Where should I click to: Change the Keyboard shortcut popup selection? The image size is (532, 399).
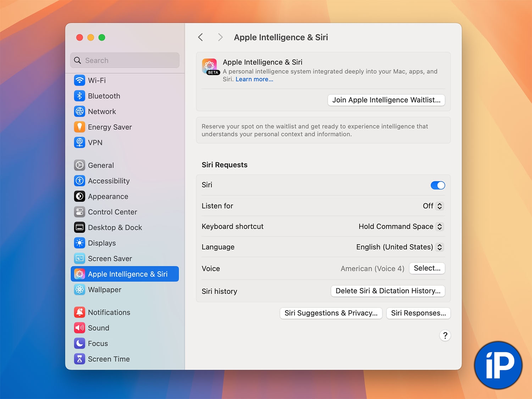(x=401, y=227)
